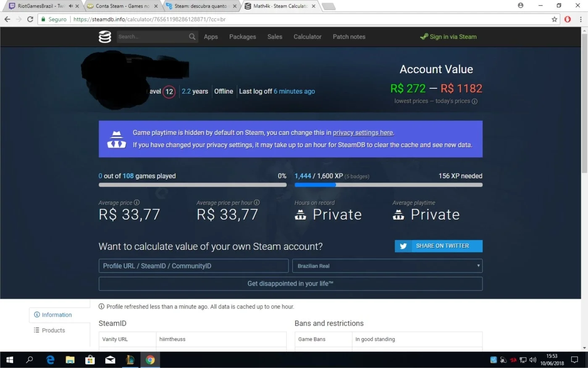Click the XP progress bar
Image resolution: width=588 pixels, height=368 pixels.
pyautogui.click(x=388, y=185)
